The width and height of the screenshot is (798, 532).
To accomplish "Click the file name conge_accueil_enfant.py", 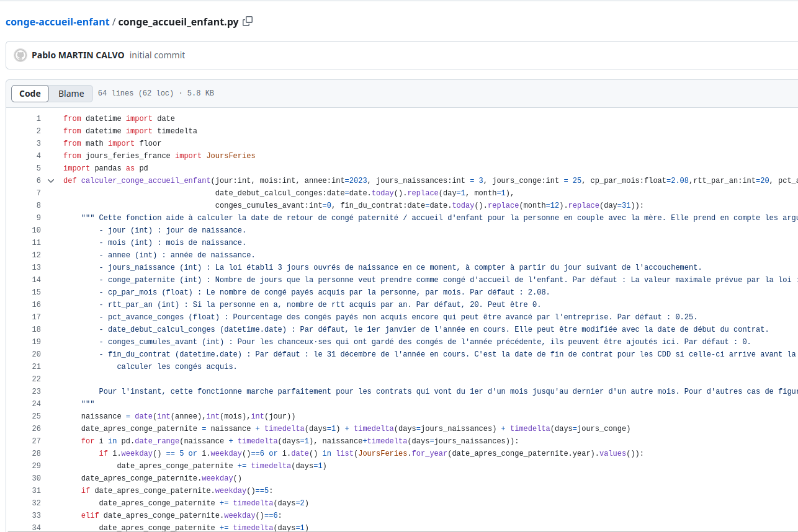I will (178, 22).
